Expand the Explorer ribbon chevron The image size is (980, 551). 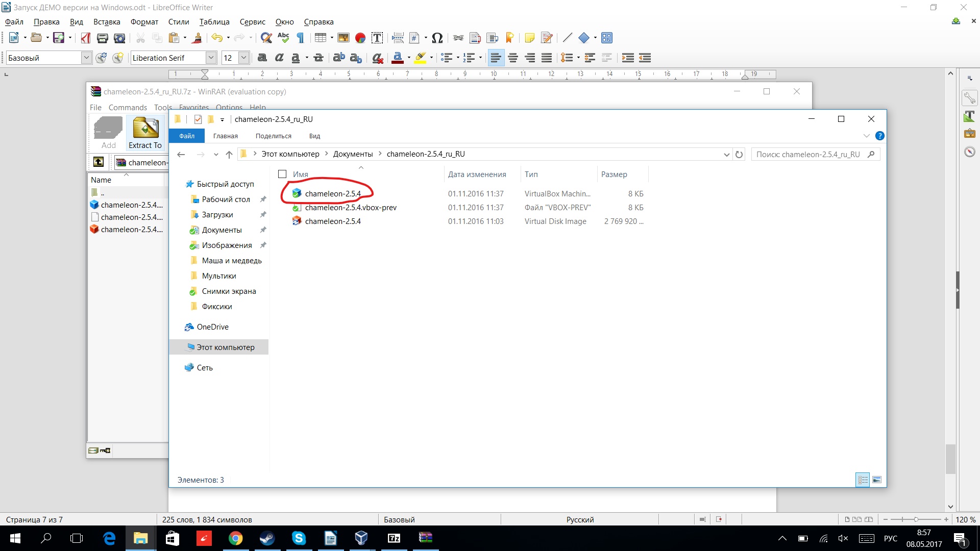[866, 136]
